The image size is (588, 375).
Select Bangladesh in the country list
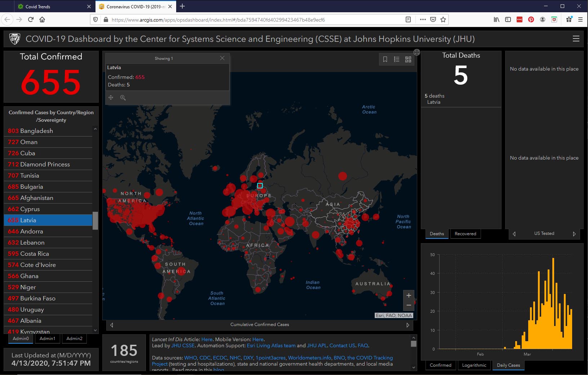[x=48, y=131]
